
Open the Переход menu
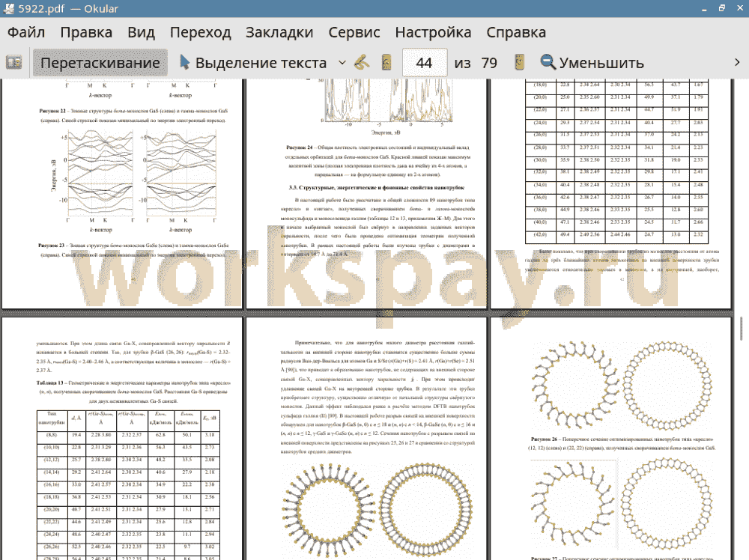201,32
